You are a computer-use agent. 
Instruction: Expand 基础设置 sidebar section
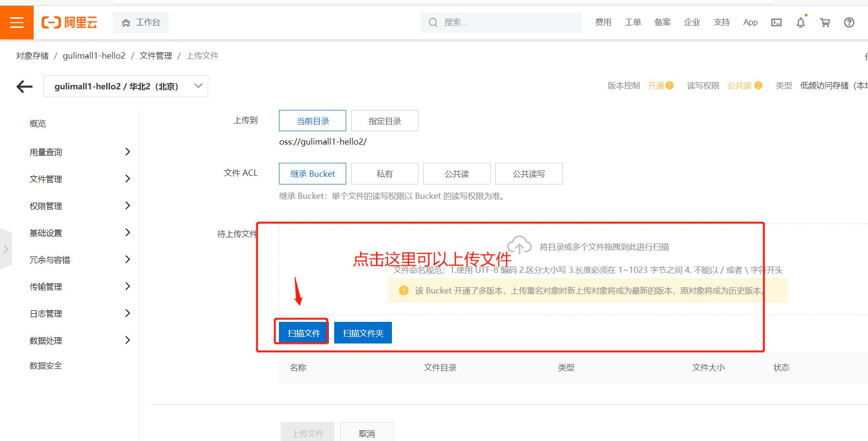80,233
